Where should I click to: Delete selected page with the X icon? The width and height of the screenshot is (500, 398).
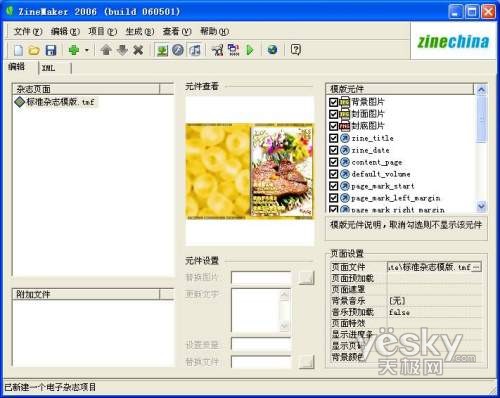pos(138,50)
